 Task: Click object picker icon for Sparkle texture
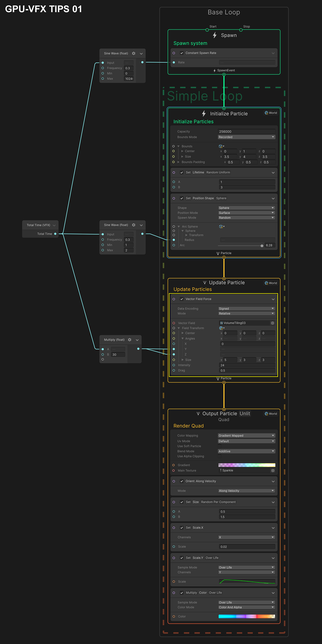273,470
